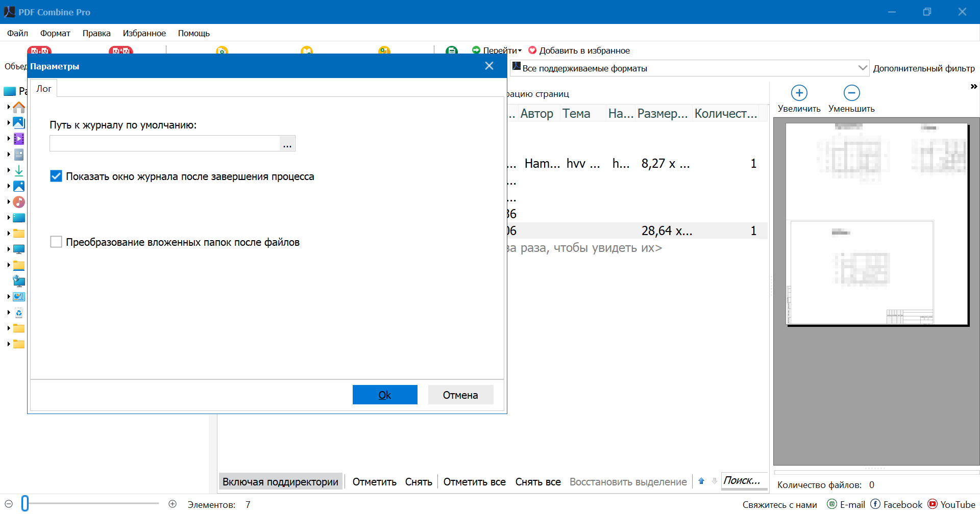Select the Network globe-and-monitor icon

pyautogui.click(x=19, y=281)
